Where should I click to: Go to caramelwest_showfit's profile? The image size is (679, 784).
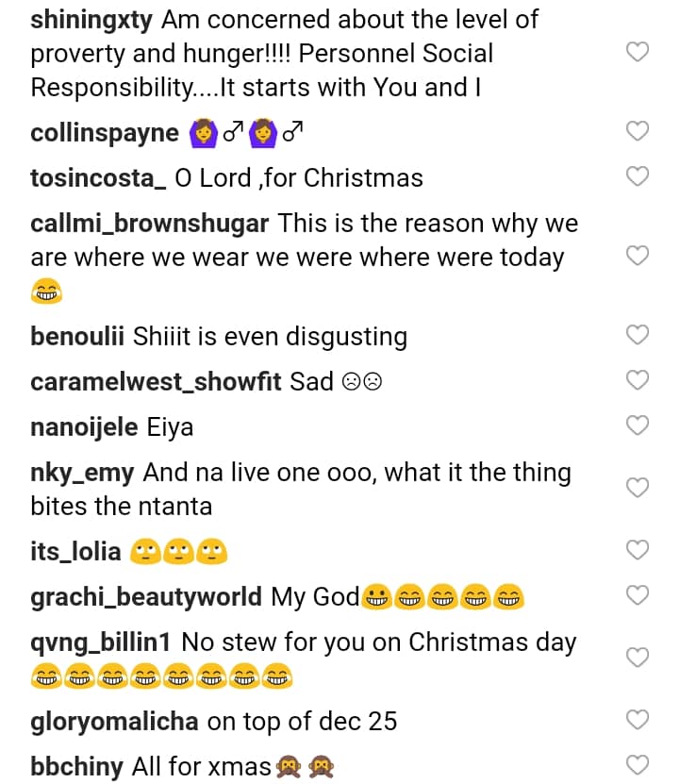(156, 381)
